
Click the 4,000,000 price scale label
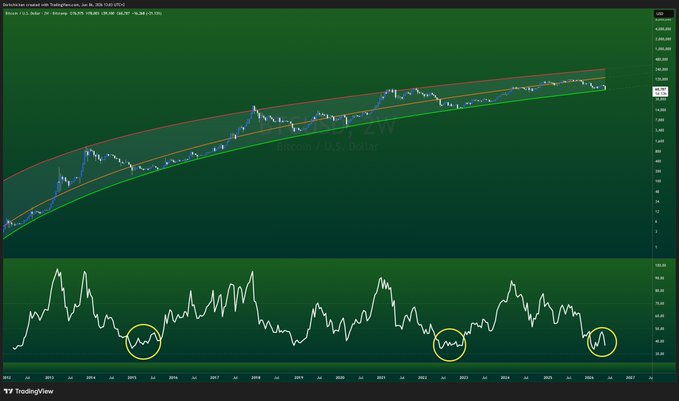pyautogui.click(x=663, y=29)
